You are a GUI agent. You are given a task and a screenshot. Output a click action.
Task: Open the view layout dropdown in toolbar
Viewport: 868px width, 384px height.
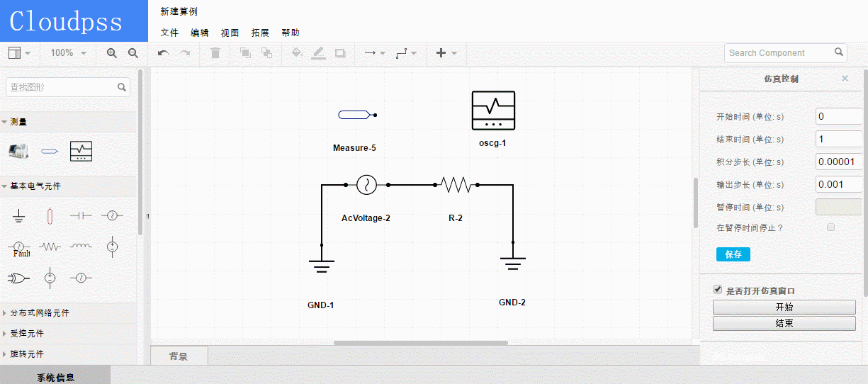click(19, 53)
